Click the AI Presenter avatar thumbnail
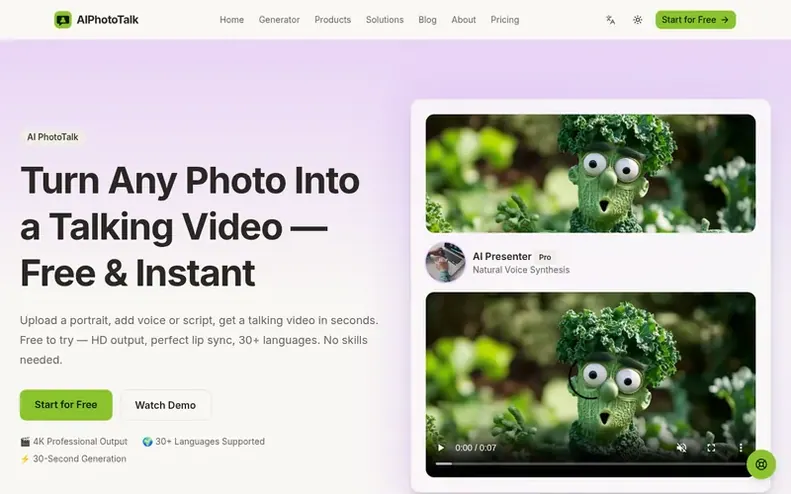Image resolution: width=791 pixels, height=494 pixels. click(445, 262)
